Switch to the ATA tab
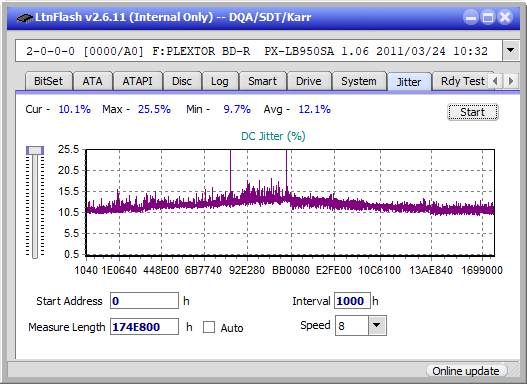Image resolution: width=527 pixels, height=384 pixels. point(92,81)
